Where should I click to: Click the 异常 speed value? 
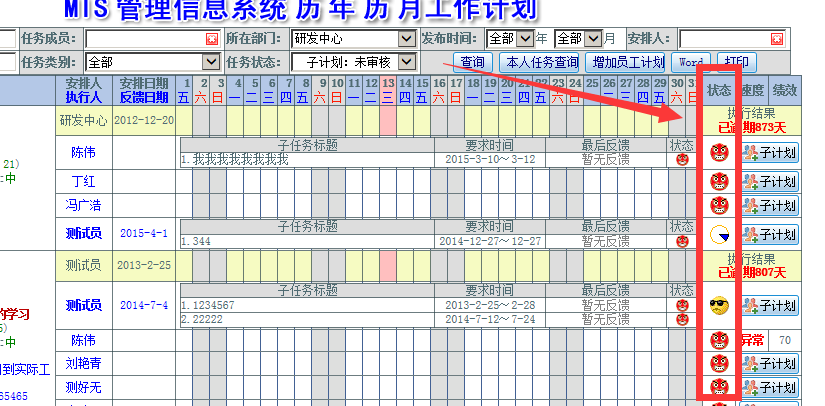(753, 340)
